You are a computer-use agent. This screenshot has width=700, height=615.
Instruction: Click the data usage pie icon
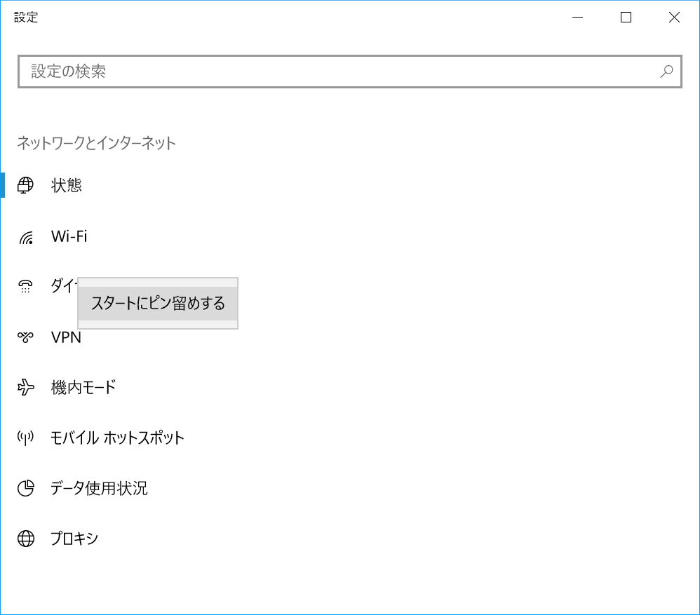coord(26,488)
